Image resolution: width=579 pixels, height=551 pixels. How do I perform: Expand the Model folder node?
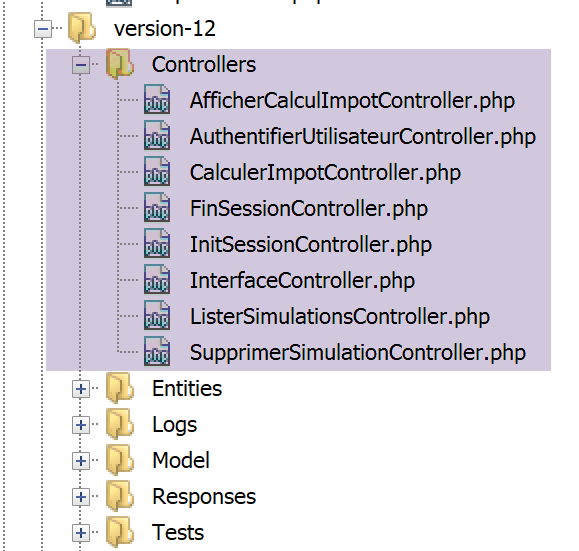tap(81, 461)
